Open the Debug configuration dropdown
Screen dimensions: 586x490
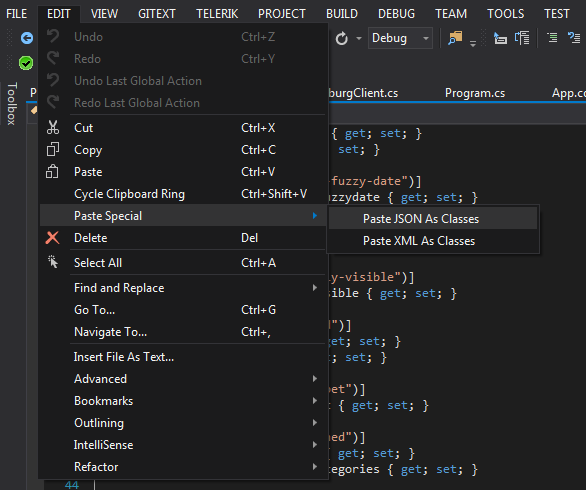400,38
